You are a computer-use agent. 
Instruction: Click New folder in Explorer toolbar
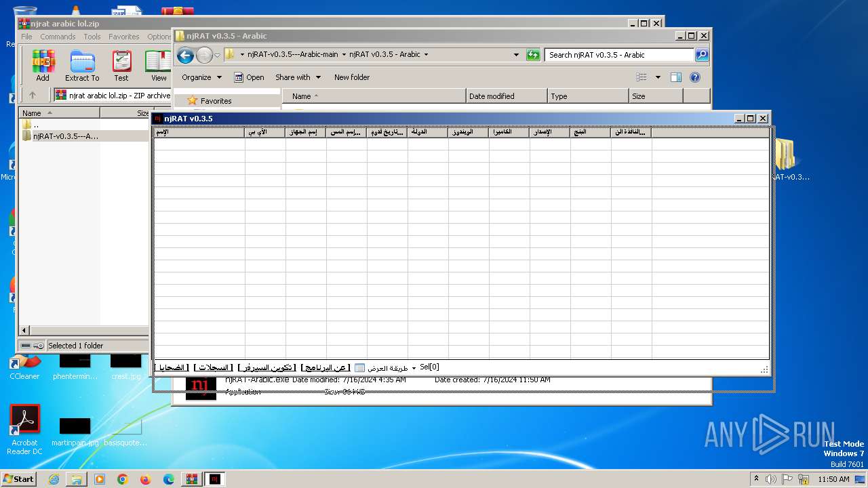(x=352, y=77)
